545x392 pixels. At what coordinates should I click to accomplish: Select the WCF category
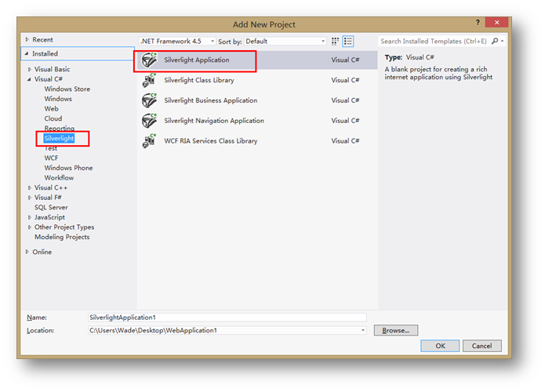tap(51, 158)
